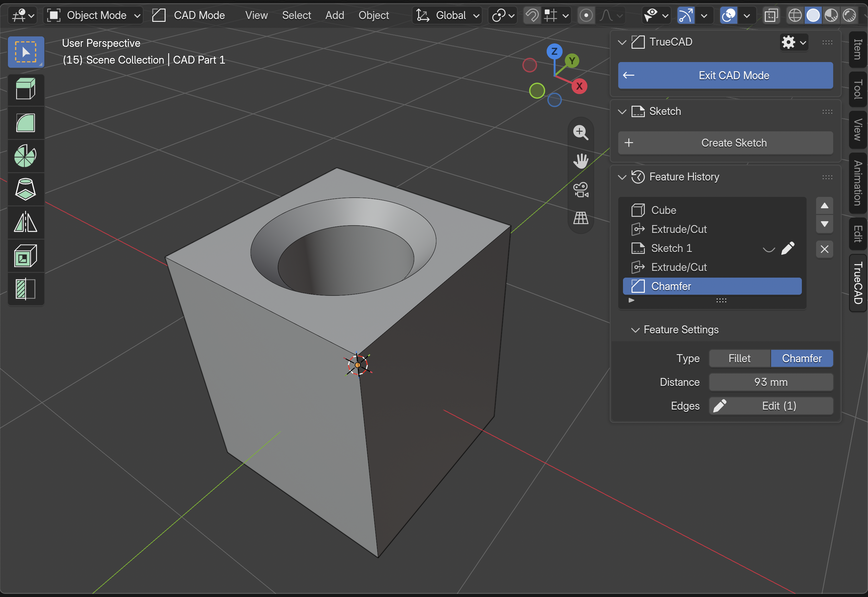Screen dimensions: 868x597
Task: Open the Object Mode dropdown
Action: 93,15
